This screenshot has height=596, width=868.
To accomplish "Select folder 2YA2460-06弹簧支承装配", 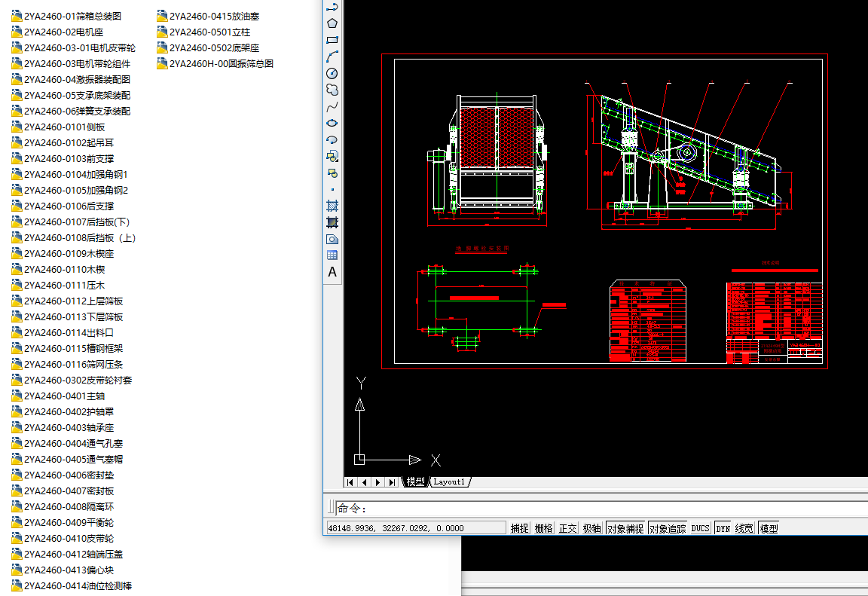I will tap(71, 112).
